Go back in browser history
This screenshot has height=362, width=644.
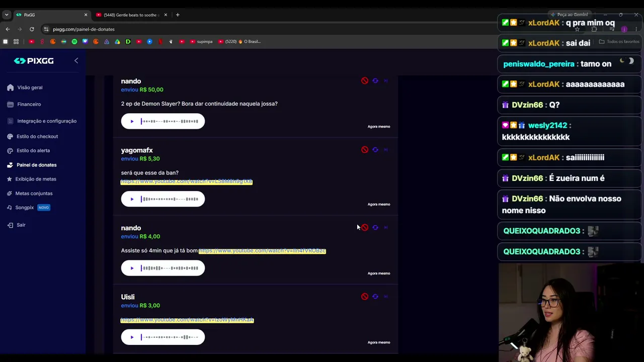(x=8, y=29)
